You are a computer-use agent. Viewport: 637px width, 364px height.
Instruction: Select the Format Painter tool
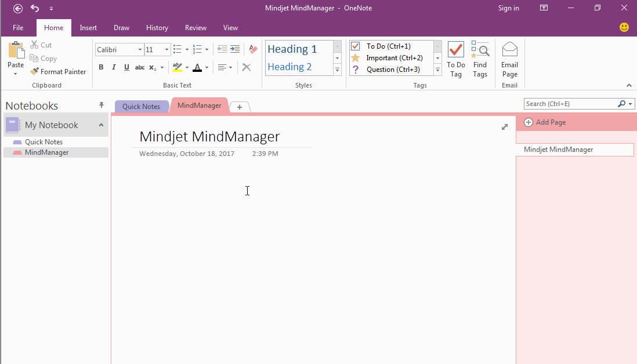click(x=58, y=71)
